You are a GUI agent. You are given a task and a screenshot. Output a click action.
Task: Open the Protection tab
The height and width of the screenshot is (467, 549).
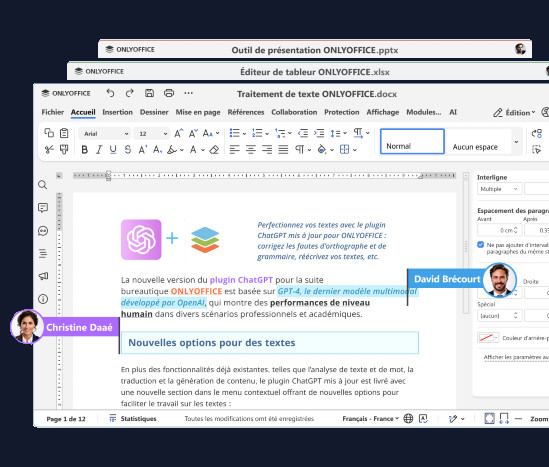[x=342, y=112]
